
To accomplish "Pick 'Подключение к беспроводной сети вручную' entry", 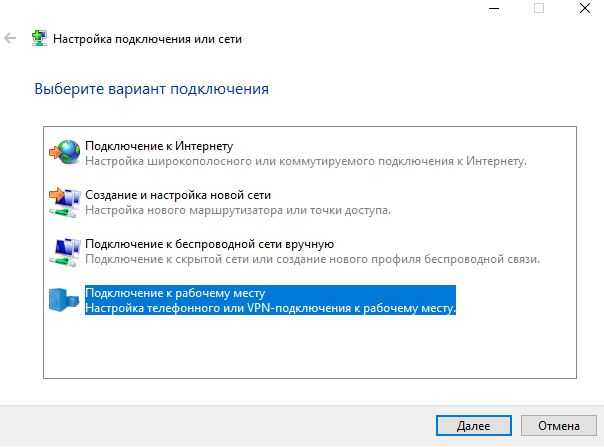I will (210, 244).
